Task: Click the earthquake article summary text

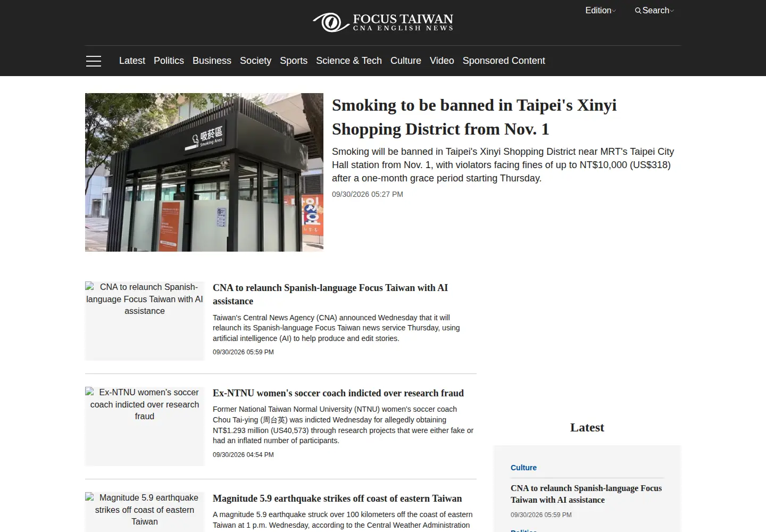Action: tap(343, 520)
